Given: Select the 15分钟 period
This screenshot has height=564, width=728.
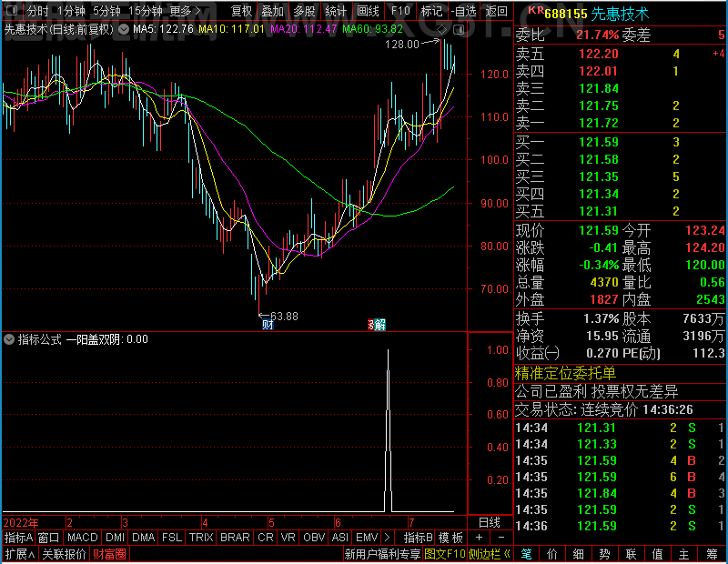Looking at the screenshot, I should pyautogui.click(x=145, y=10).
